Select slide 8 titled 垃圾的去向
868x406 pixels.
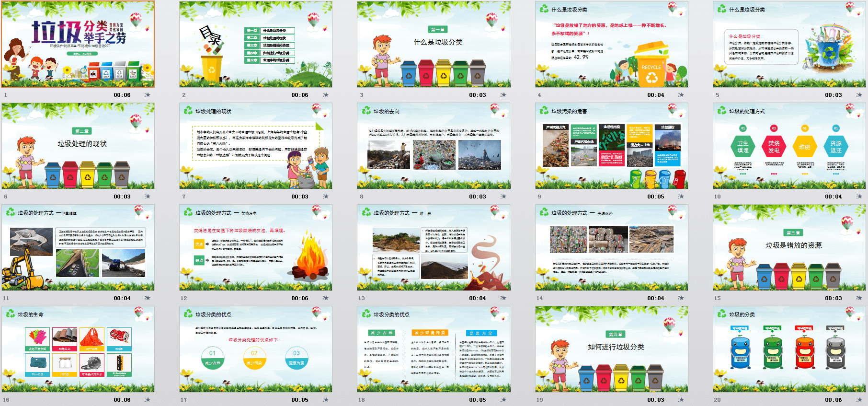434,146
